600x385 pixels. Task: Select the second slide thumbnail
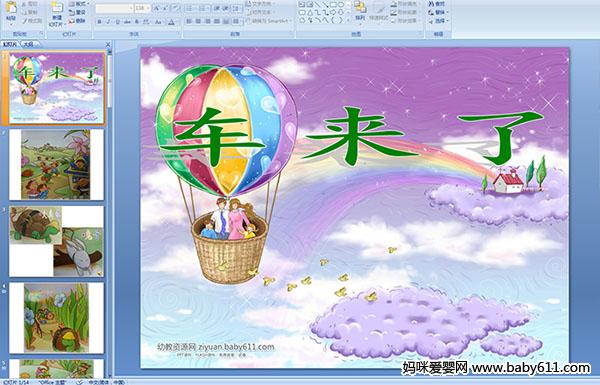tap(56, 165)
